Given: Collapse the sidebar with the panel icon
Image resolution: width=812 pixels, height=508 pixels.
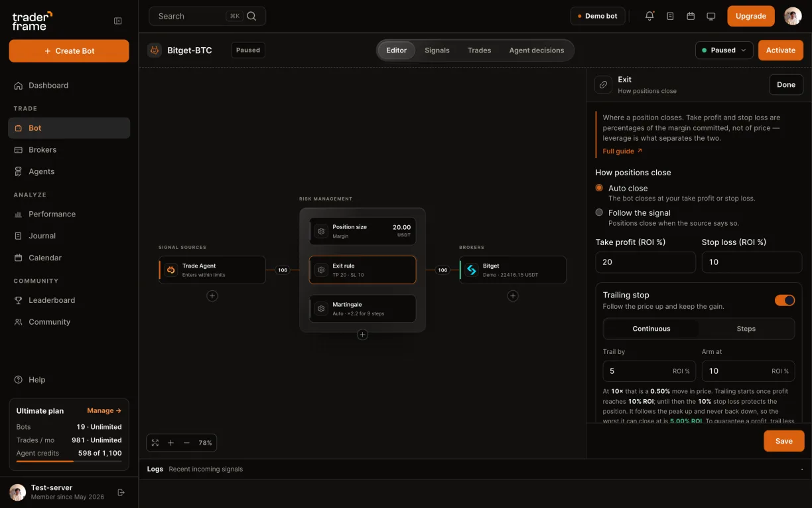Looking at the screenshot, I should click(x=118, y=21).
